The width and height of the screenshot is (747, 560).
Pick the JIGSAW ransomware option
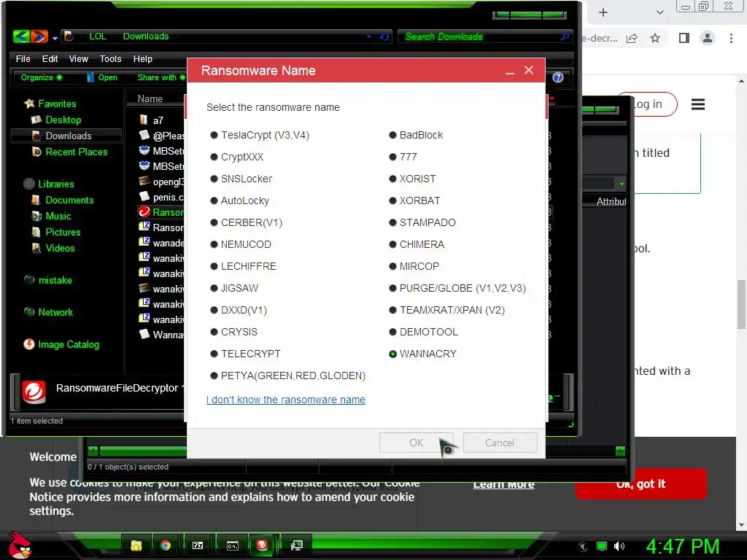(234, 289)
